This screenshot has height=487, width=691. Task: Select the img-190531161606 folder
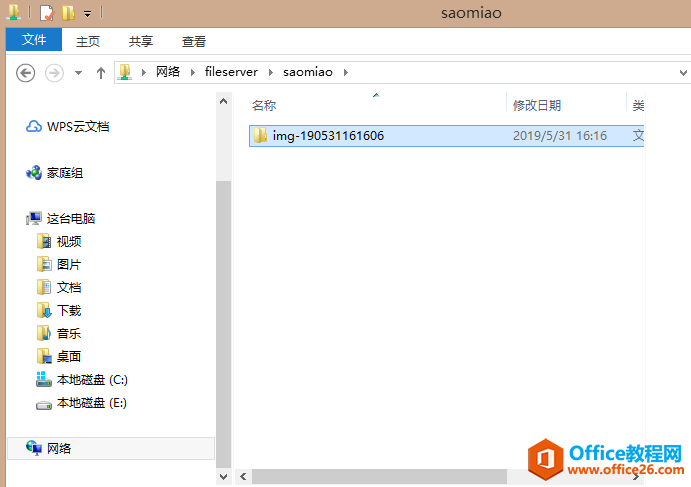coord(446,136)
